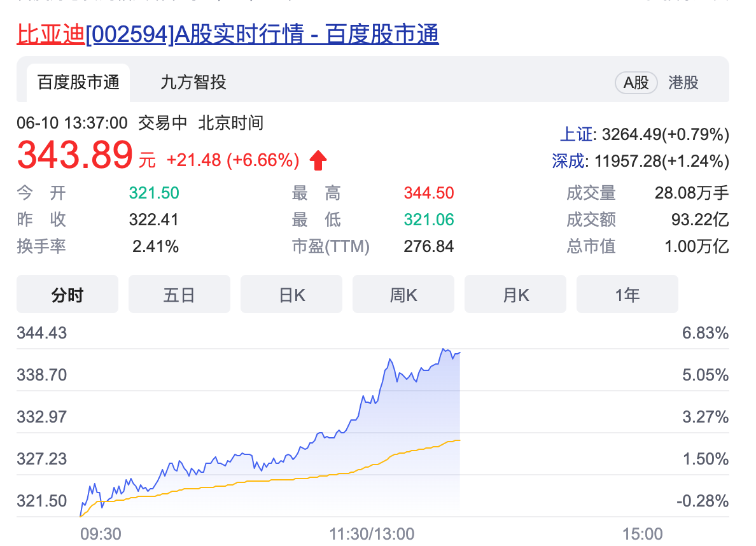Click the 344.43 price axis label
The height and width of the screenshot is (546, 756).
tap(42, 333)
